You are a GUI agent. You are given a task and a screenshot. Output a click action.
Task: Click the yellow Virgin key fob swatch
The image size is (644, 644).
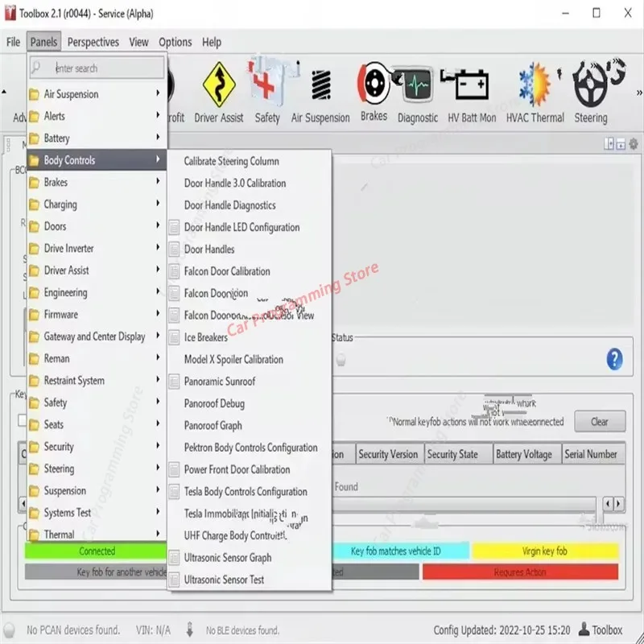tap(546, 551)
